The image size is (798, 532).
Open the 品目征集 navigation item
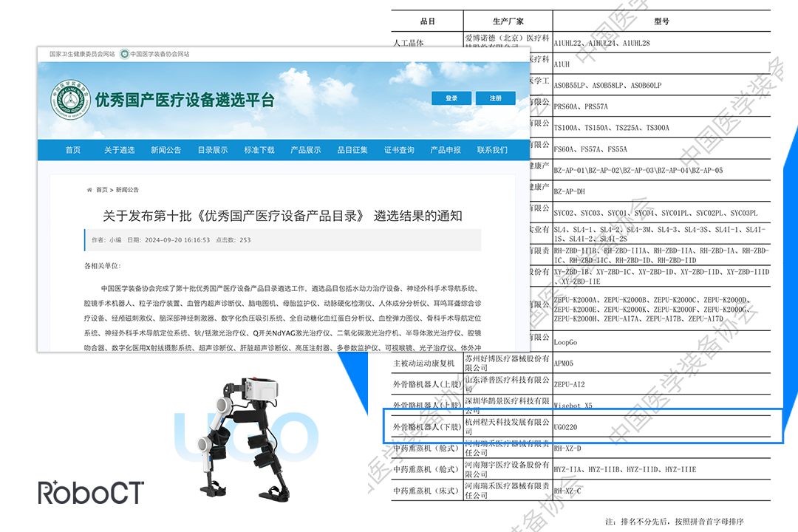click(352, 150)
